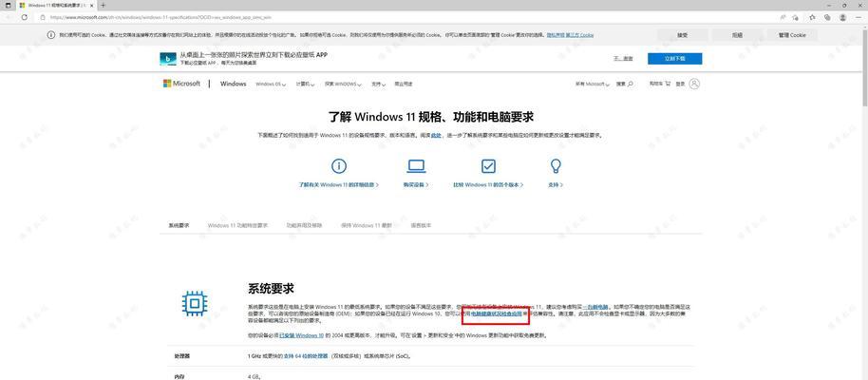
Task: Click the lightbulb 支持 icon
Action: click(556, 165)
